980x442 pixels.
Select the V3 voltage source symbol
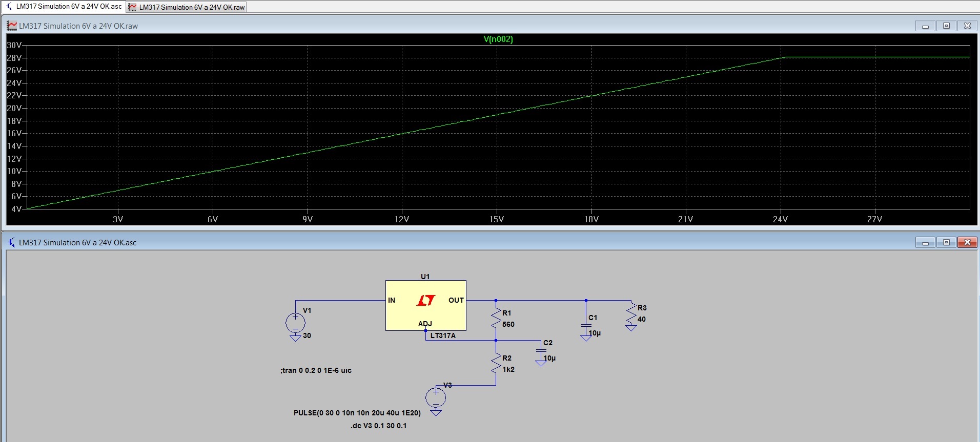[436, 397]
